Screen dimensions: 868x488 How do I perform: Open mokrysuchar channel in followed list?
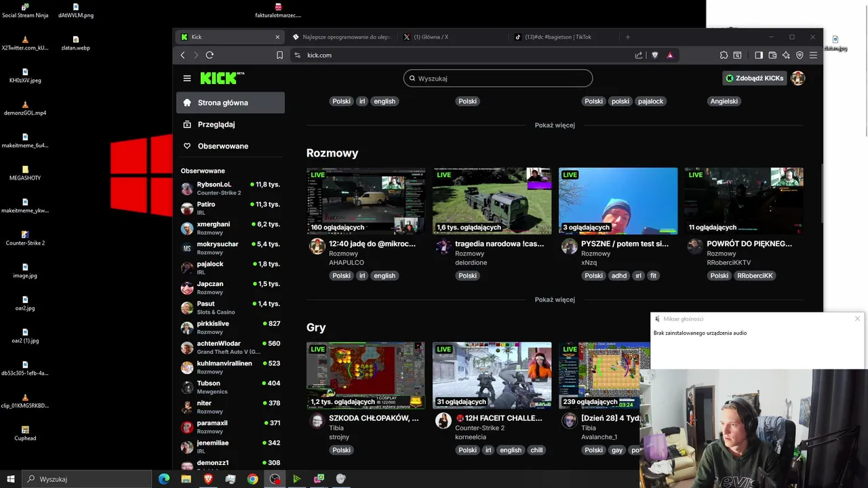(231, 248)
